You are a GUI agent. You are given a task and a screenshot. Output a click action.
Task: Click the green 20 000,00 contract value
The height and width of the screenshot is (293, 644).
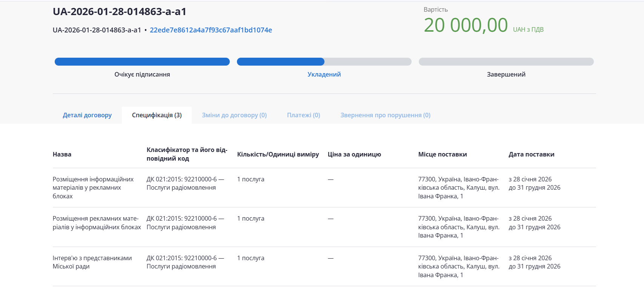(466, 26)
